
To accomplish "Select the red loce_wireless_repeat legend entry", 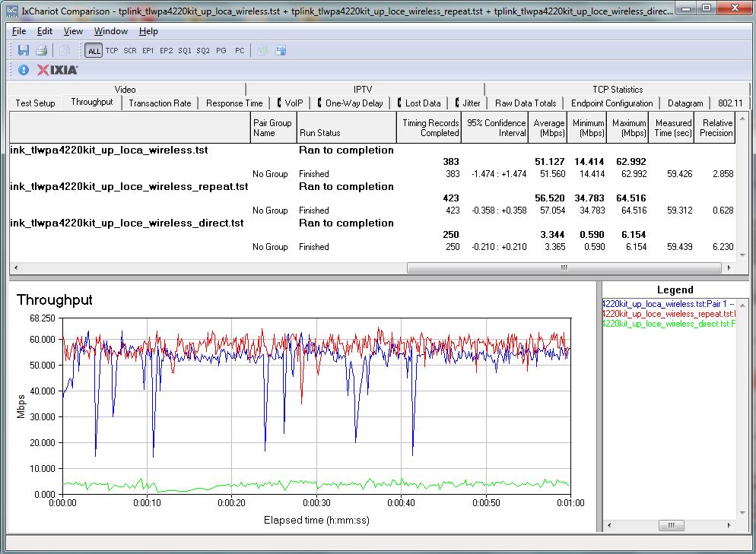I will [669, 314].
